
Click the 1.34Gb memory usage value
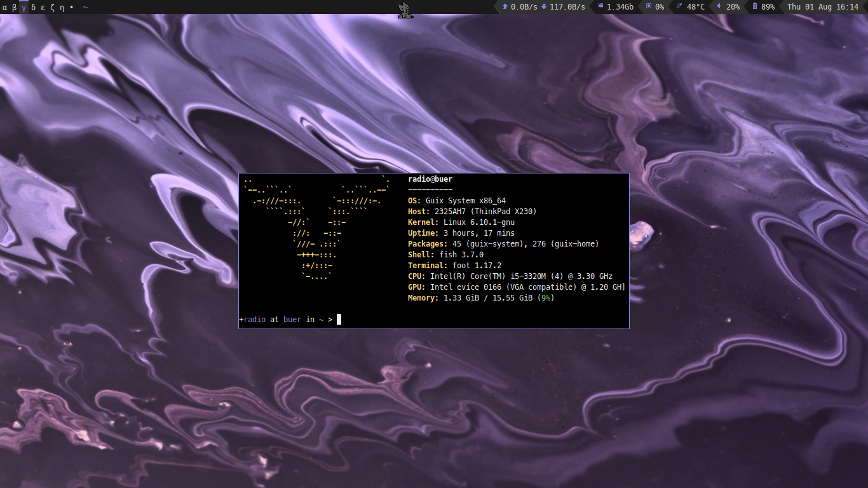point(620,7)
